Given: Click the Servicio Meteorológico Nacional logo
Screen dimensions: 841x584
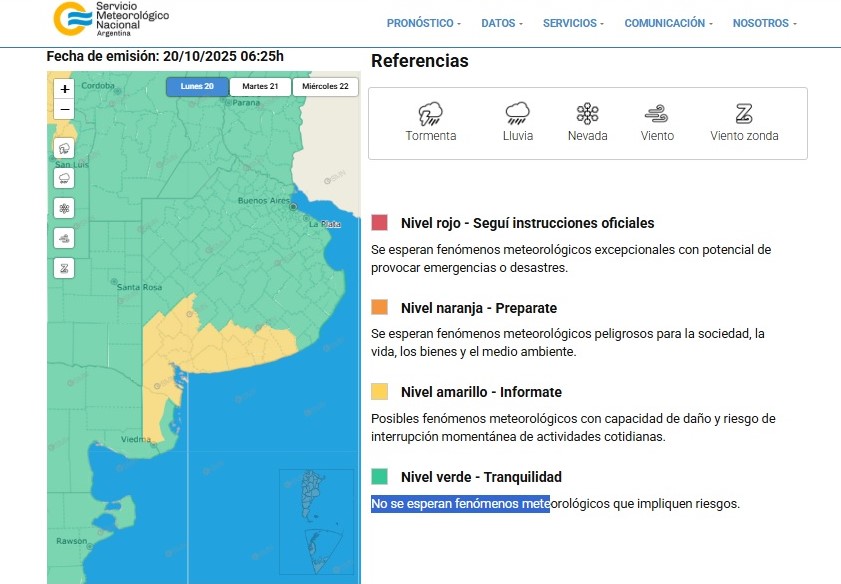Looking at the screenshot, I should pos(110,18).
